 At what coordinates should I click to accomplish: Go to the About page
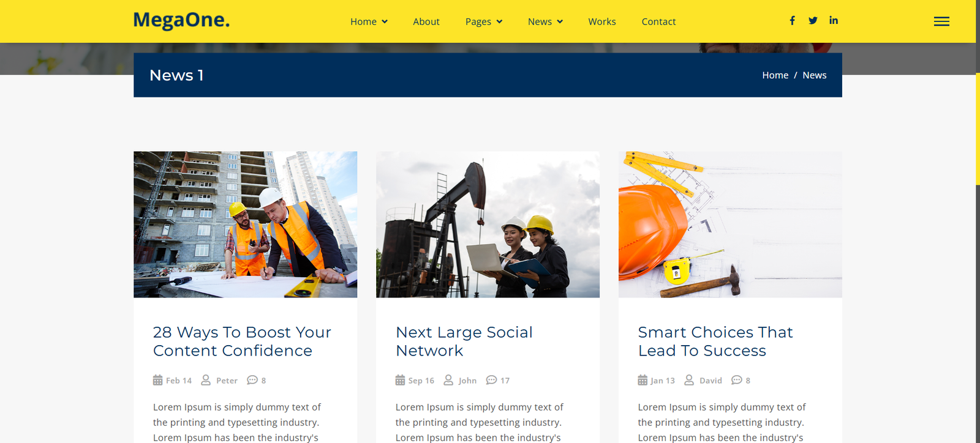coord(426,21)
